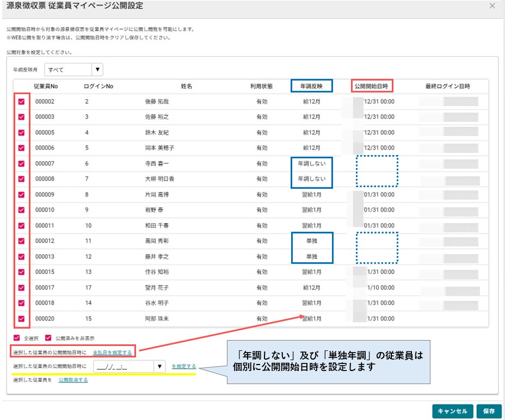The image size is (505, 420).
Task: Uncheck employee 000015 checkbox
Action: (x=22, y=272)
